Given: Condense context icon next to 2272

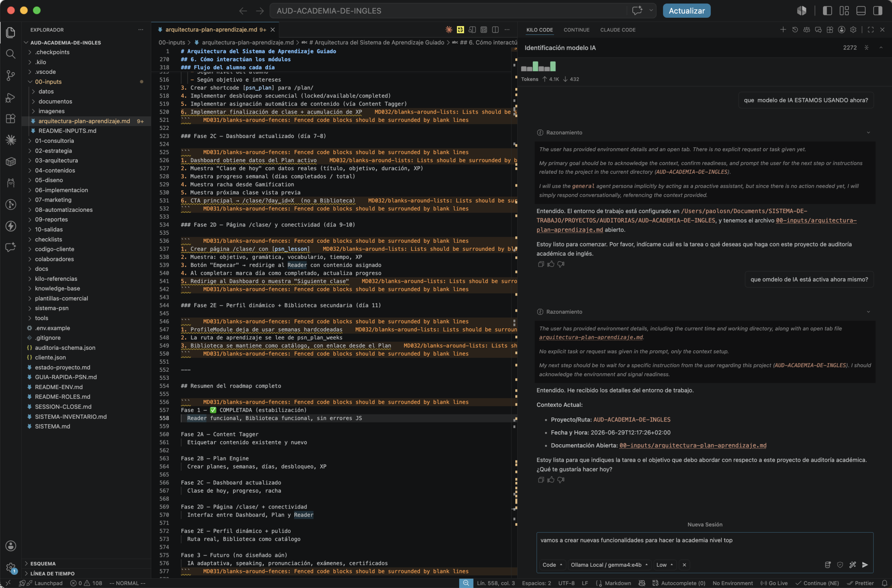Looking at the screenshot, I should pyautogui.click(x=867, y=48).
